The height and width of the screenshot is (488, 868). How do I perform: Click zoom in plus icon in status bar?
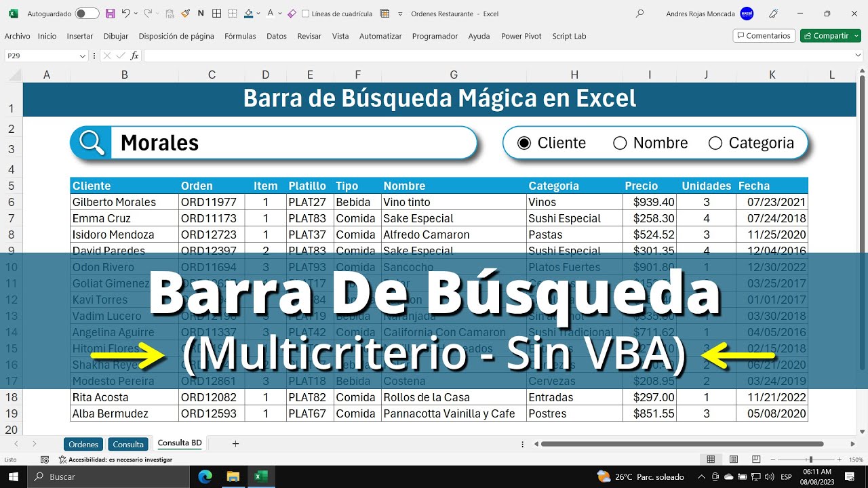(x=838, y=460)
